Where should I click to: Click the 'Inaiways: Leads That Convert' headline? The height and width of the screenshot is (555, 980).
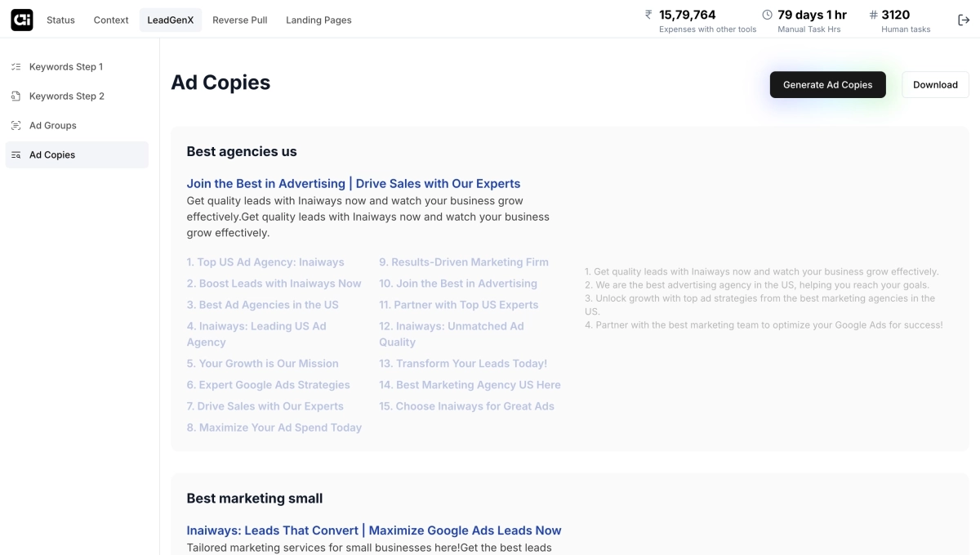[373, 530]
